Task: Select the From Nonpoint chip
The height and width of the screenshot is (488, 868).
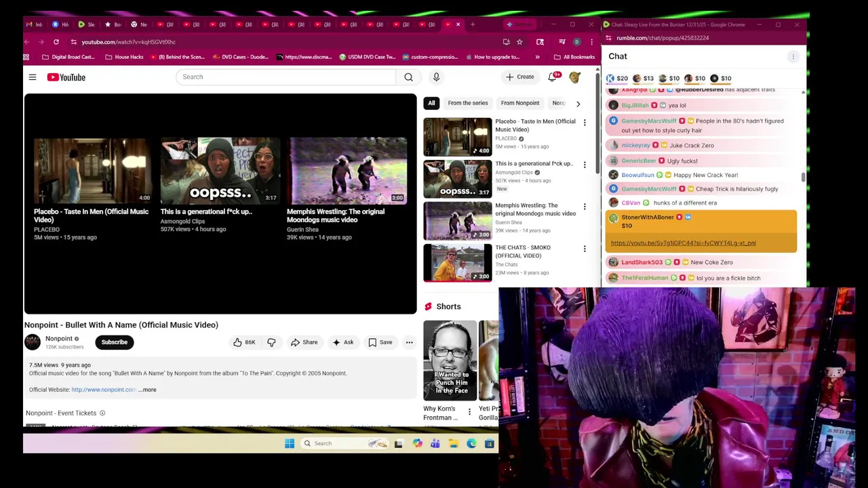Action: click(520, 103)
